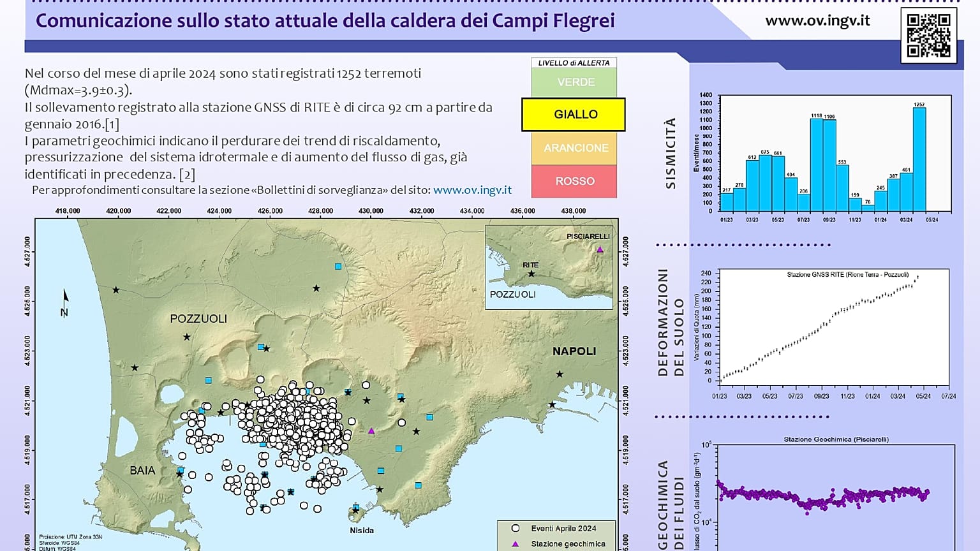This screenshot has height=551, width=980.
Task: Click the shortest bar labeled 76 in seismicity chart
Action: tap(868, 209)
